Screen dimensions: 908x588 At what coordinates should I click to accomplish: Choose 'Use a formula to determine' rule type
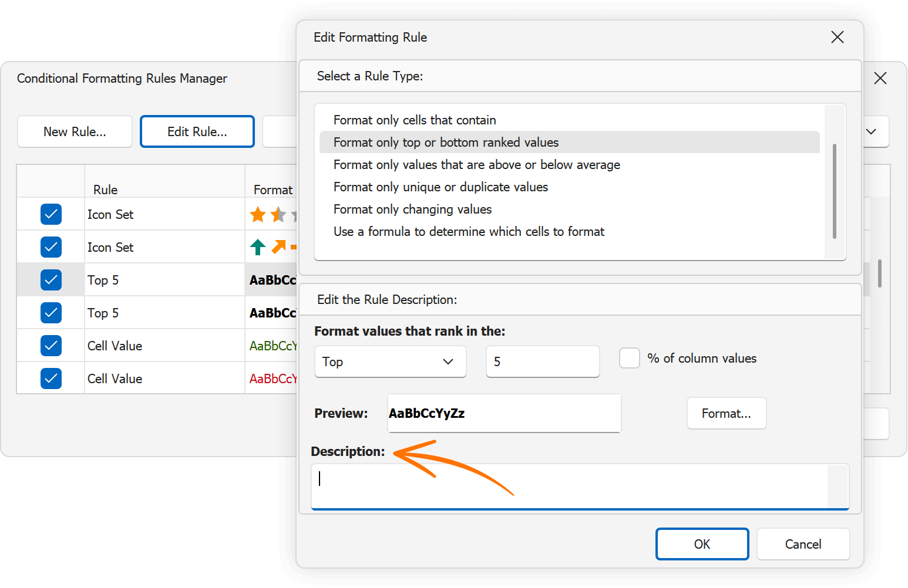(469, 232)
